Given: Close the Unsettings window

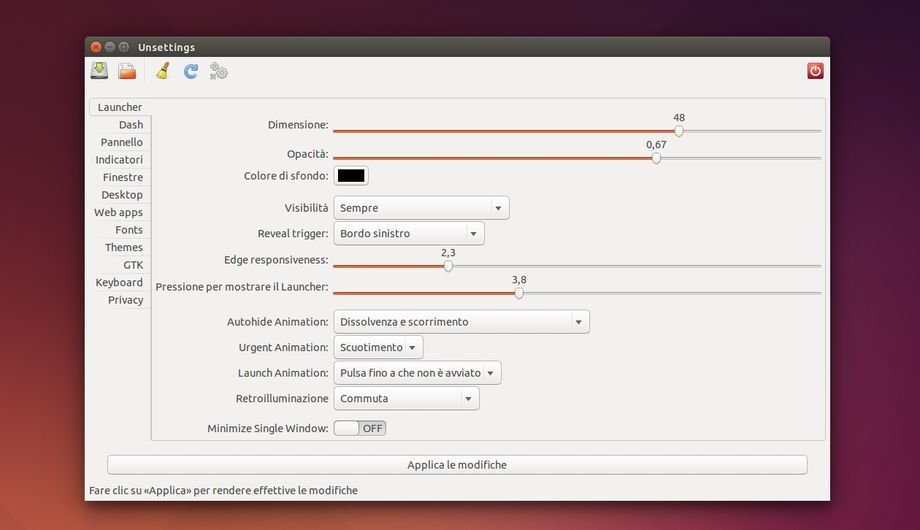Looking at the screenshot, I should tap(96, 47).
